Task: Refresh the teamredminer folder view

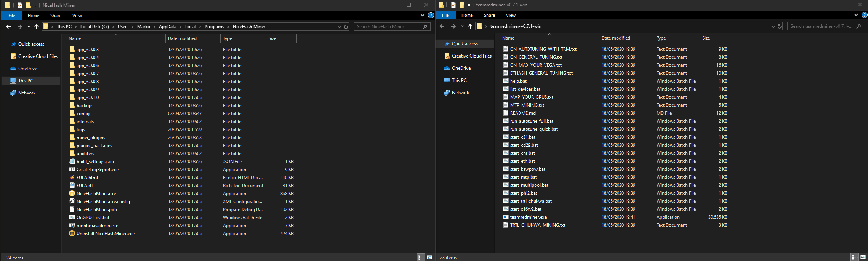Action: tap(780, 26)
